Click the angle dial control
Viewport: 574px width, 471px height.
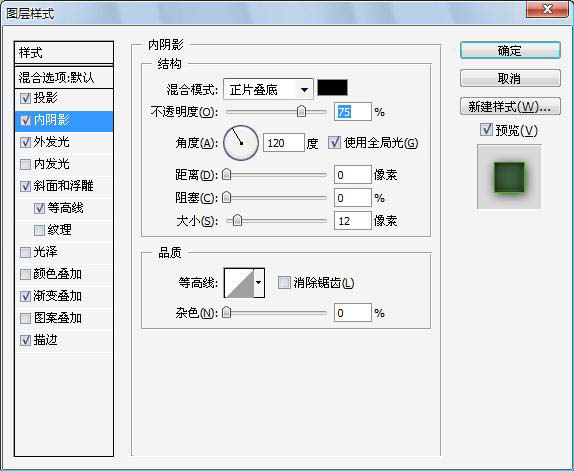(241, 143)
